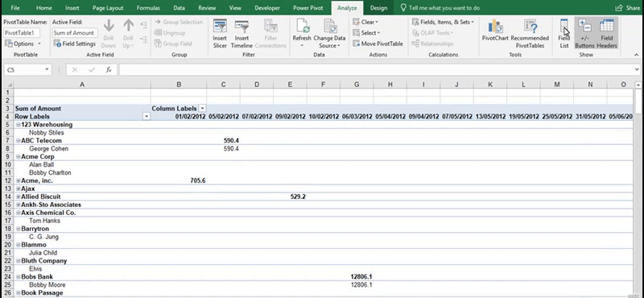
Task: Click Tell me what you want to do
Action: click(440, 8)
